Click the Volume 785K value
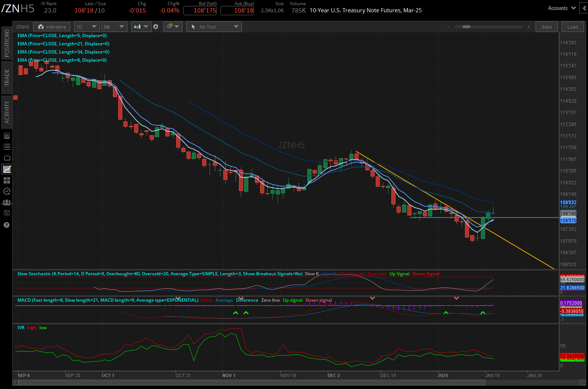This screenshot has height=389, width=588. coord(298,10)
